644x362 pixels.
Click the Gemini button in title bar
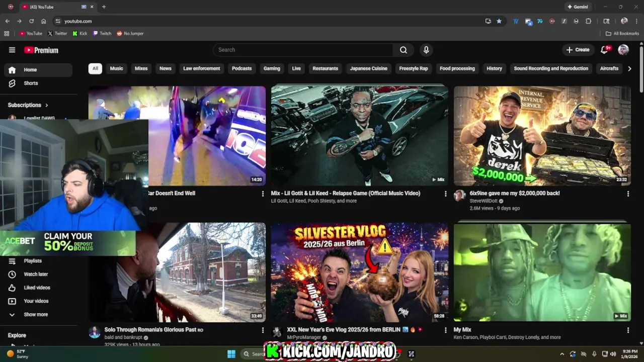click(x=578, y=7)
